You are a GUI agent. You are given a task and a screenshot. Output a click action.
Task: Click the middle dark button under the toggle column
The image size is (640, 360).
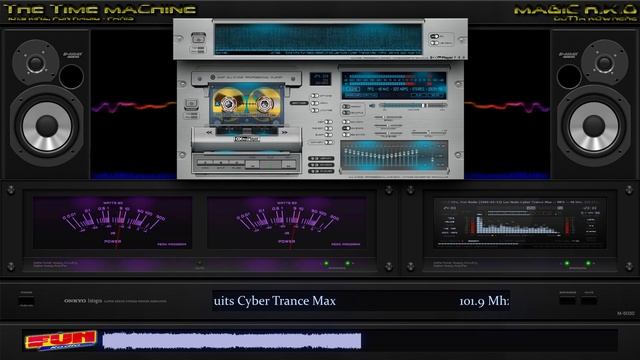click(321, 165)
